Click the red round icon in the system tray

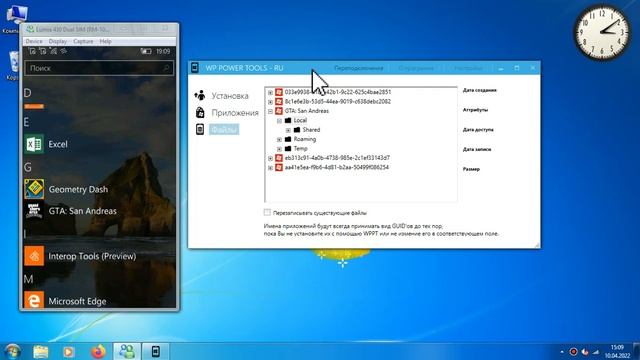tap(573, 351)
